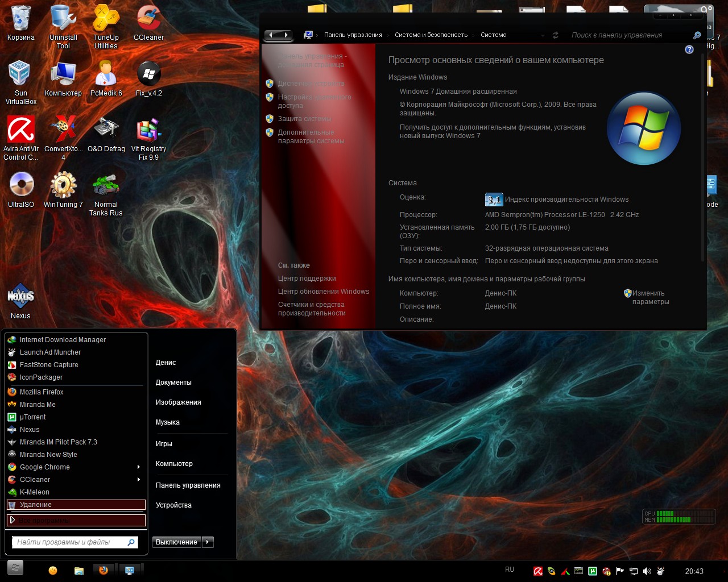This screenshot has height=582, width=728.
Task: Click the System window vertical scrollbar
Action: tap(702, 158)
